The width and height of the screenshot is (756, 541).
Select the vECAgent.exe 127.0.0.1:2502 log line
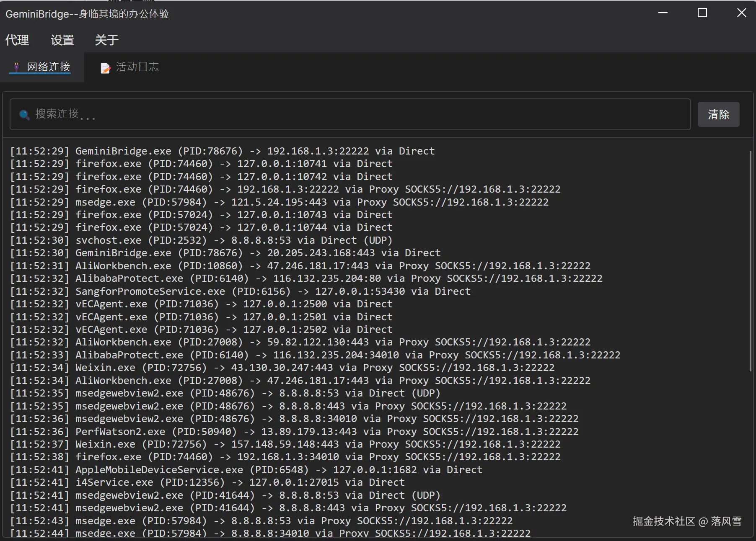point(202,330)
